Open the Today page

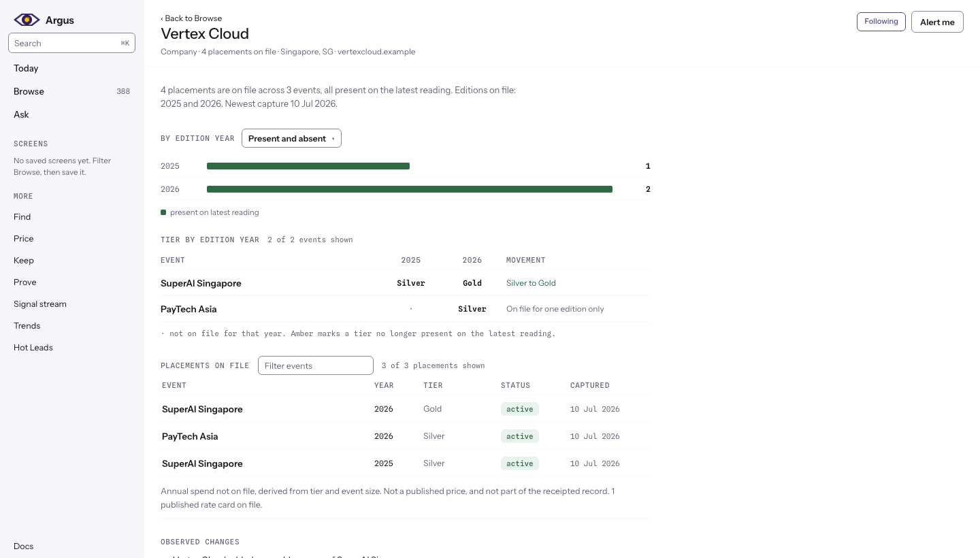(x=26, y=68)
